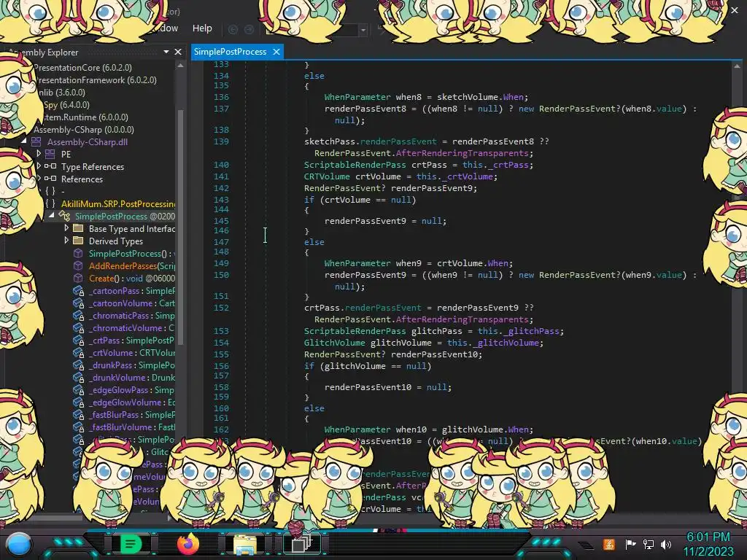Click the SimplePostProcess class icon in tree

(64, 216)
